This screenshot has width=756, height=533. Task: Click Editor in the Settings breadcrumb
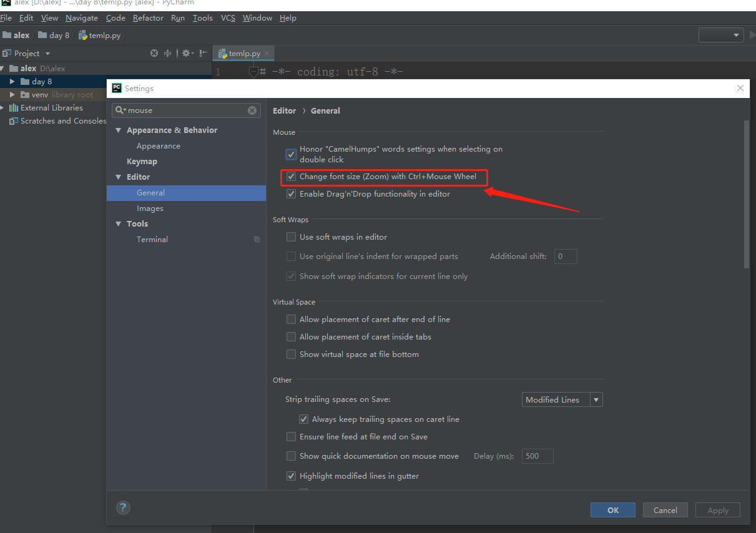(x=285, y=111)
